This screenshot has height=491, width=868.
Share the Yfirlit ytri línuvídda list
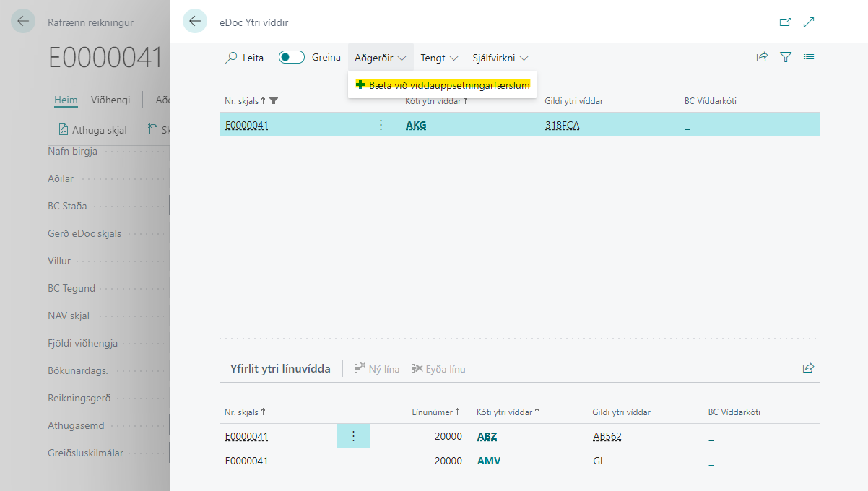(808, 368)
